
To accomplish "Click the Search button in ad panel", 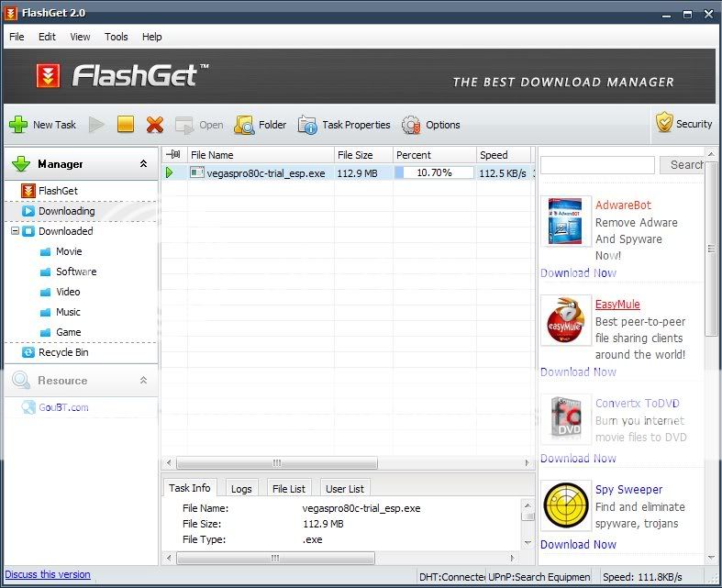I will point(683,165).
